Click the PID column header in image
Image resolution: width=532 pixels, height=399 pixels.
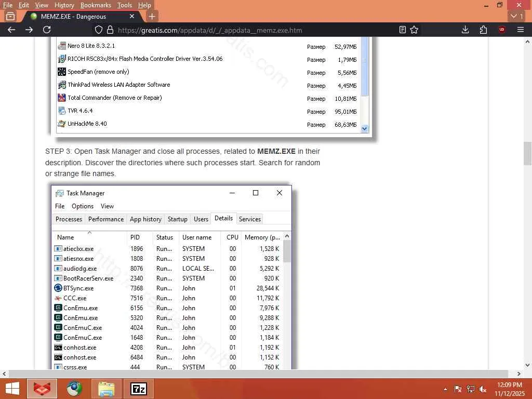pyautogui.click(x=135, y=237)
